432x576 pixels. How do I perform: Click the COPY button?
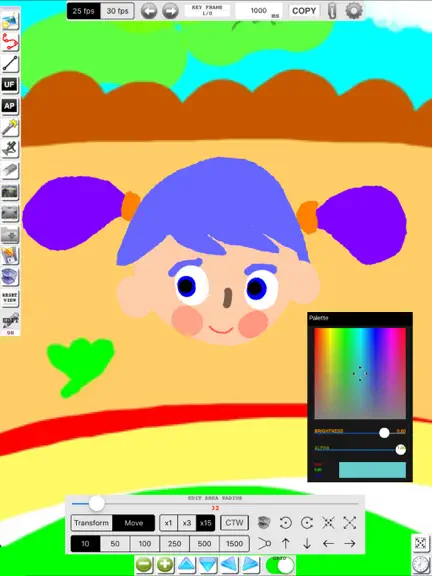tap(304, 11)
